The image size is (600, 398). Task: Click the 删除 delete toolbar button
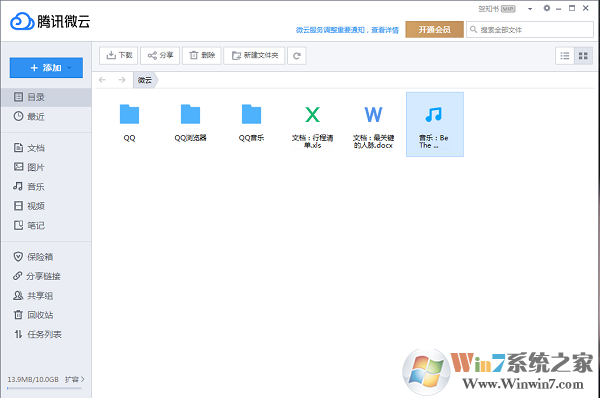tap(202, 55)
